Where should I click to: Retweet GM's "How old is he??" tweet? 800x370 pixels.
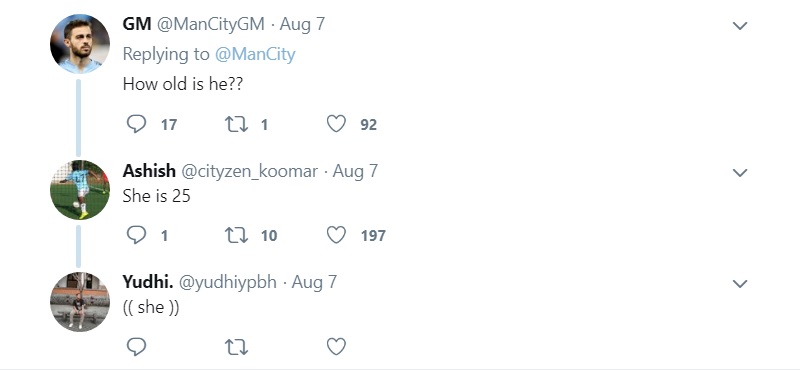(x=236, y=124)
